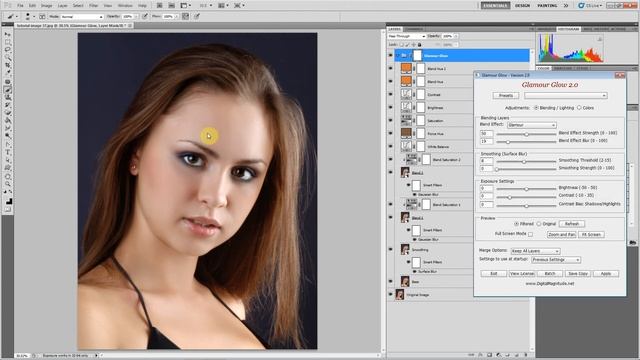Image resolution: width=640 pixels, height=360 pixels.
Task: Select the Lasso tool
Action: click(x=8, y=50)
